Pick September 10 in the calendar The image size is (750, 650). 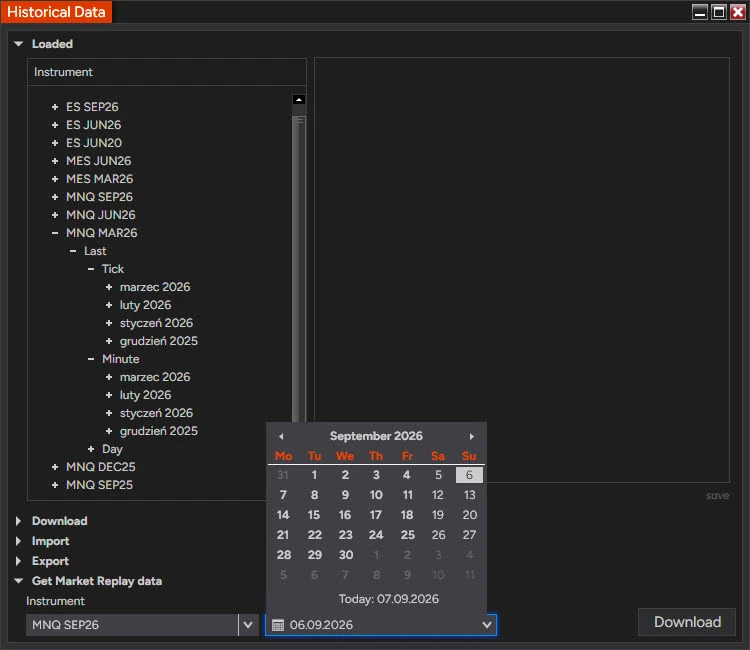(x=376, y=495)
